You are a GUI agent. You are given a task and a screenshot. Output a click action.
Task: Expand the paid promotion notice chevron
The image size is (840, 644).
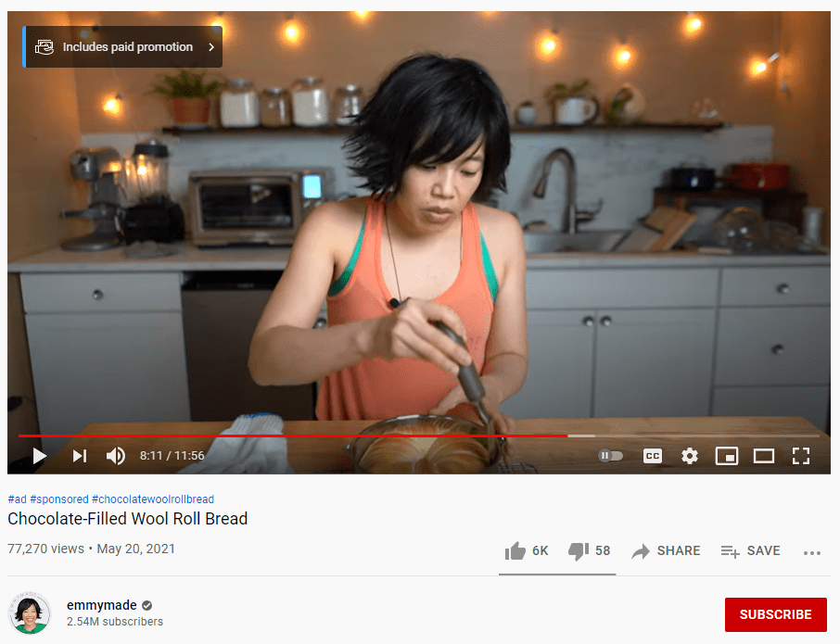point(211,47)
